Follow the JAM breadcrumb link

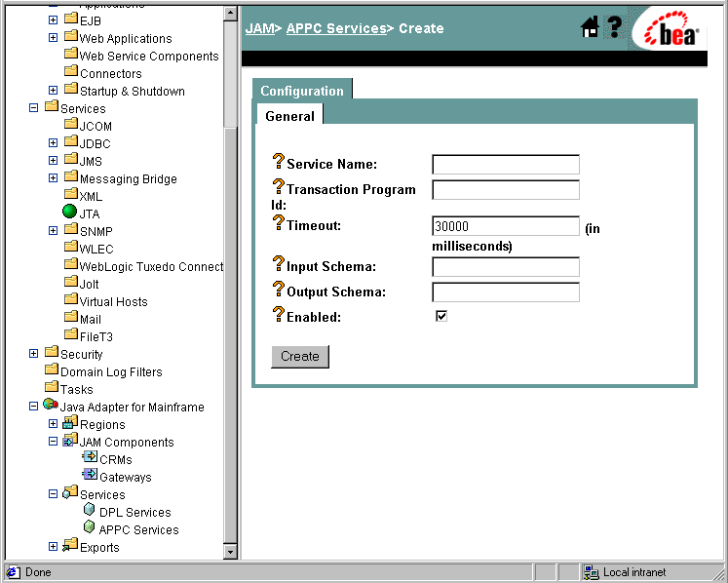[259, 28]
